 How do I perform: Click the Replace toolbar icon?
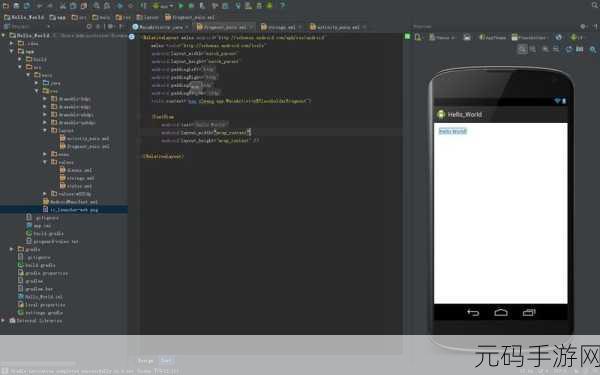(x=107, y=6)
